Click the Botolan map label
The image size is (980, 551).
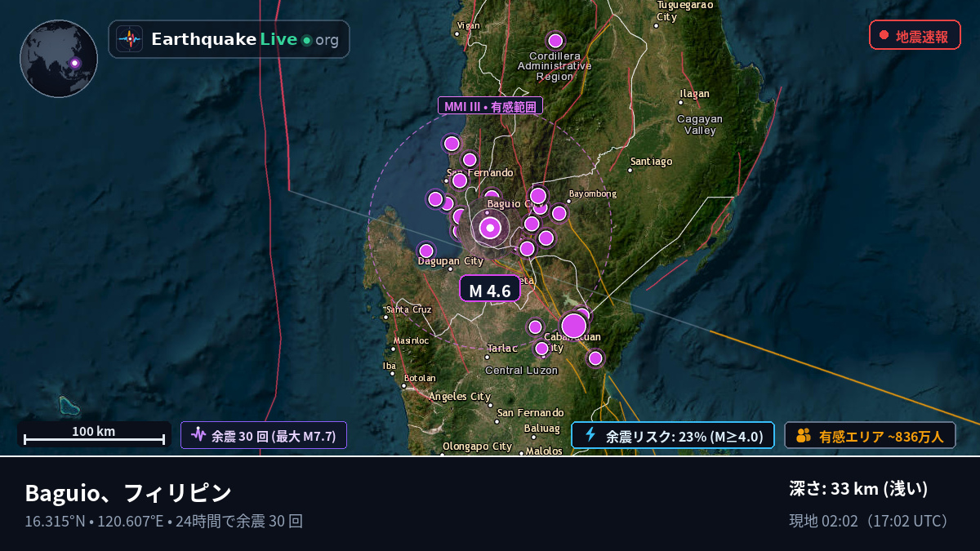click(420, 378)
